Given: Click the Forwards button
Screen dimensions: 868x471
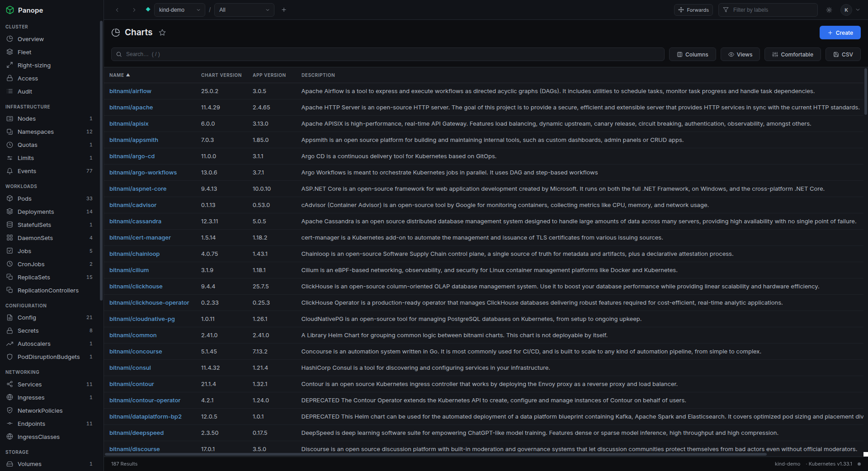Looking at the screenshot, I should click(x=693, y=10).
